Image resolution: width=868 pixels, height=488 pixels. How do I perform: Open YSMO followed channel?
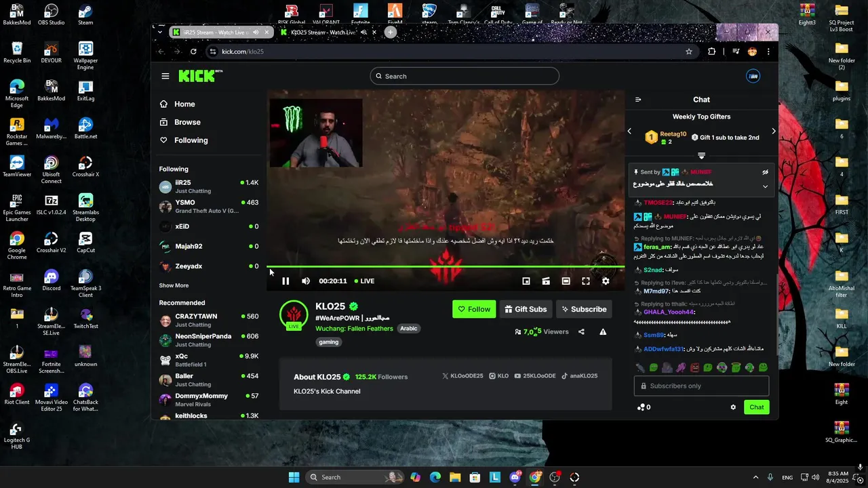(209, 206)
